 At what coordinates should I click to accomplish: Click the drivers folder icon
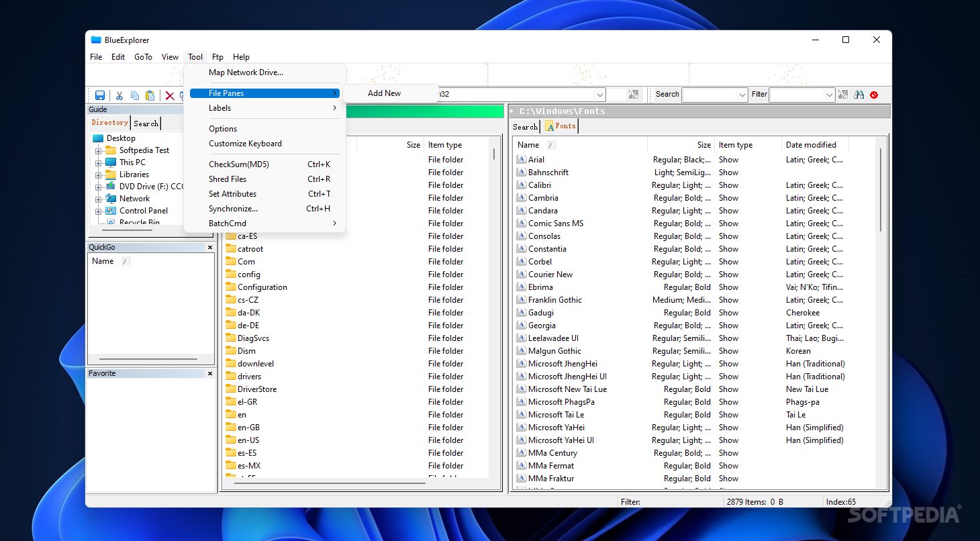[x=231, y=377]
